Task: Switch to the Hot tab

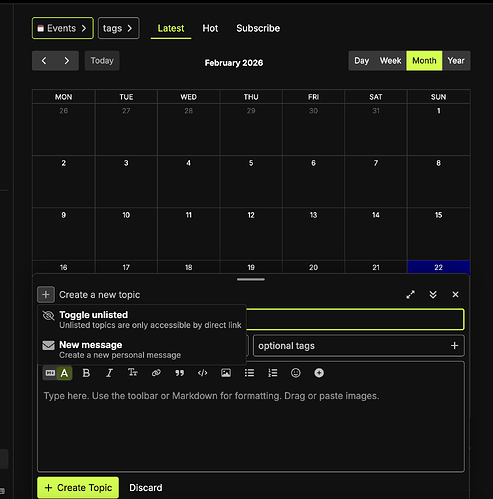Action: point(210,28)
